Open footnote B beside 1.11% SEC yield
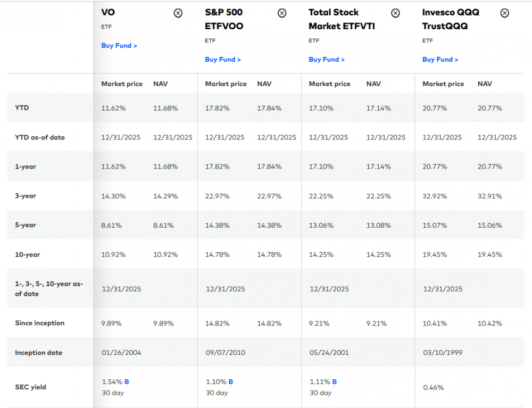The height and width of the screenshot is (408, 532). point(334,382)
